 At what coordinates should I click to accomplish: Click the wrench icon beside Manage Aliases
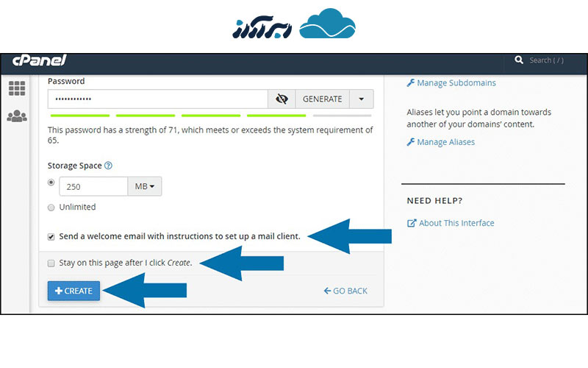(411, 142)
